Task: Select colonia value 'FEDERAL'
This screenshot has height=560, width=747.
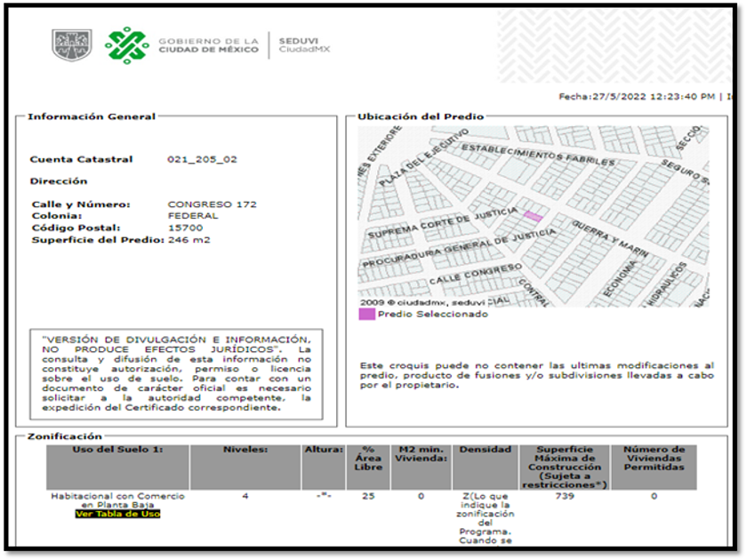Action: tap(193, 216)
